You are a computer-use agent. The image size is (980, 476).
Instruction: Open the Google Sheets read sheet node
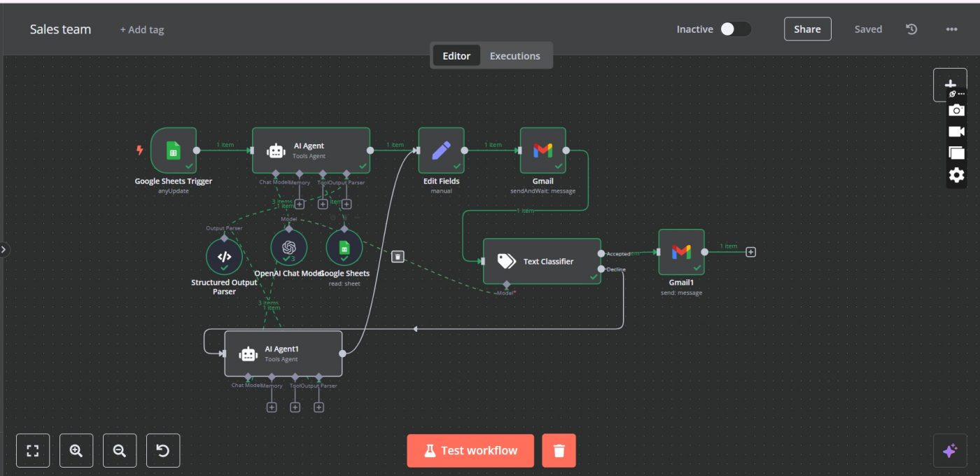point(344,248)
